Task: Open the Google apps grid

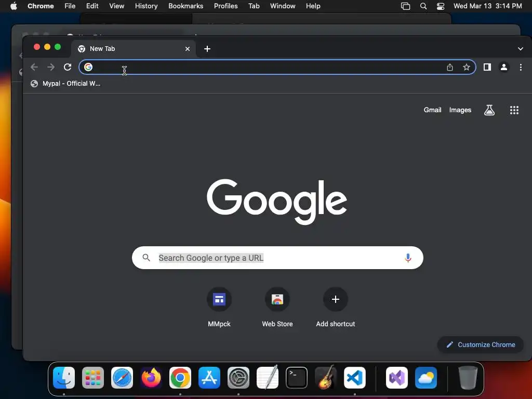Action: pos(514,110)
